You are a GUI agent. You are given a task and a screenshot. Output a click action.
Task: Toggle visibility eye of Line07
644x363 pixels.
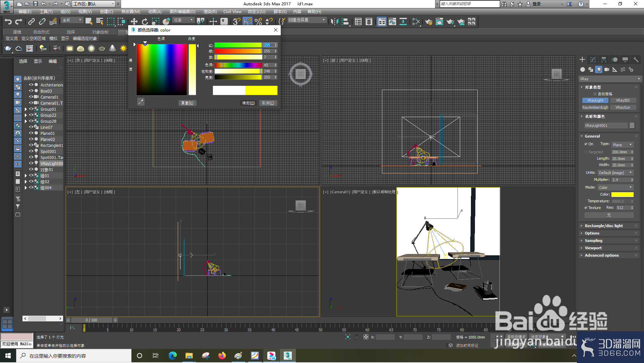click(x=31, y=127)
